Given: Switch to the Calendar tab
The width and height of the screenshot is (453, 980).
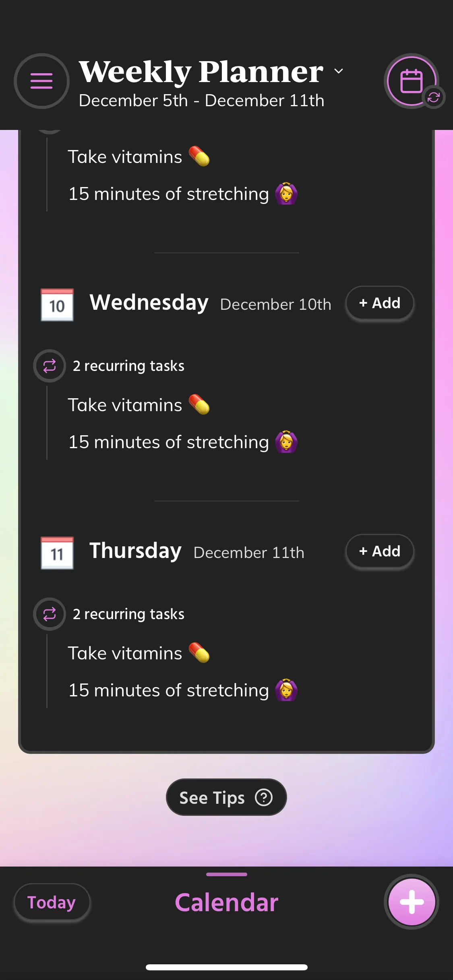Looking at the screenshot, I should pyautogui.click(x=226, y=902).
